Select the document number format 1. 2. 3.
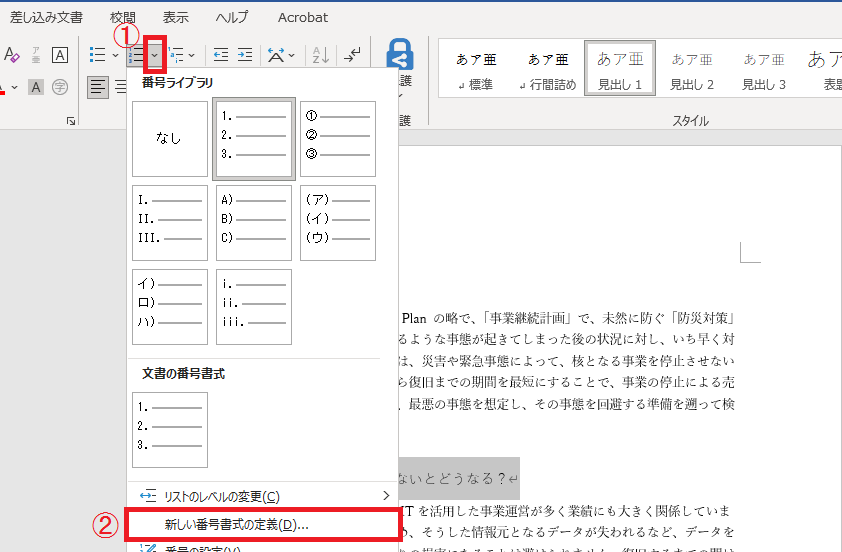The image size is (842, 552). point(170,430)
